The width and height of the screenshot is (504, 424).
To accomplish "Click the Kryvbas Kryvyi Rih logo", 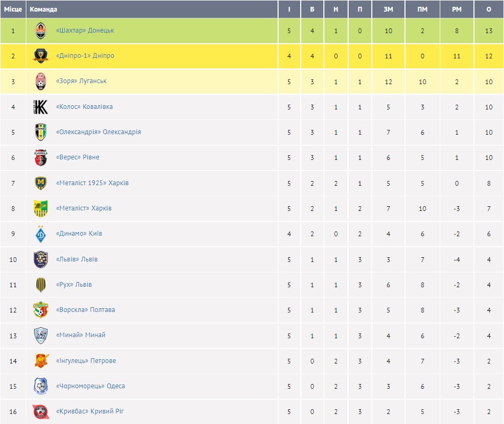I will (41, 411).
